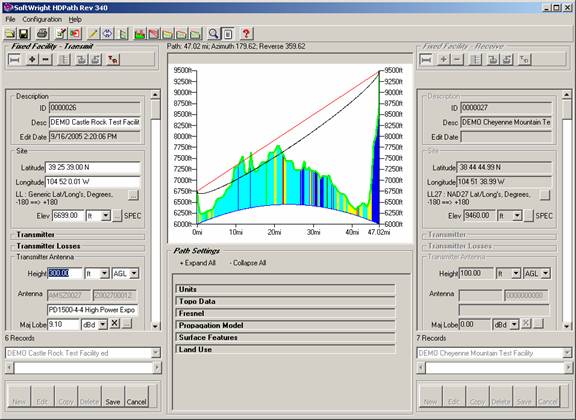The height and width of the screenshot is (420, 576).
Task: Expand the Fresnel settings section
Action: tap(285, 313)
